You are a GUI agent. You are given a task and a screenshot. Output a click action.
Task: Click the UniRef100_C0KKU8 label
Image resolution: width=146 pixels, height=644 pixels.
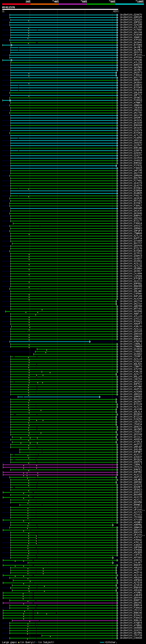(131, 638)
